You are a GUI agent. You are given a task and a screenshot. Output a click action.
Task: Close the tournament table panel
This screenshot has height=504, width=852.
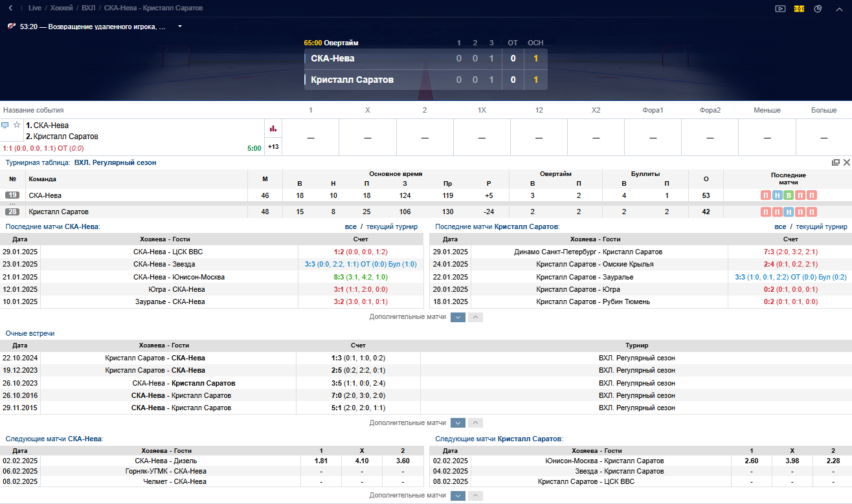[846, 162]
